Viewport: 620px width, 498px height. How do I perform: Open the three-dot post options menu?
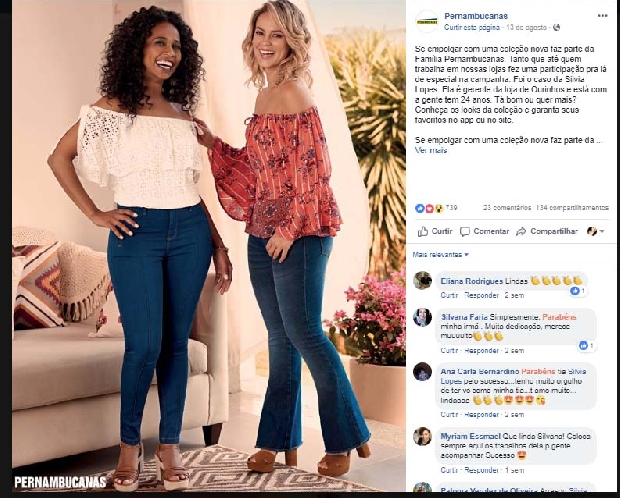(x=602, y=16)
